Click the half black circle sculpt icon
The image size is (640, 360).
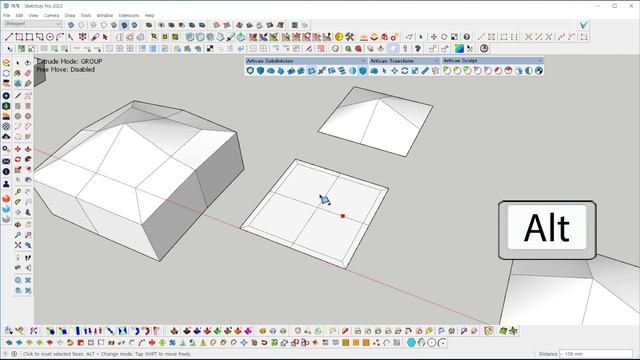click(x=529, y=71)
